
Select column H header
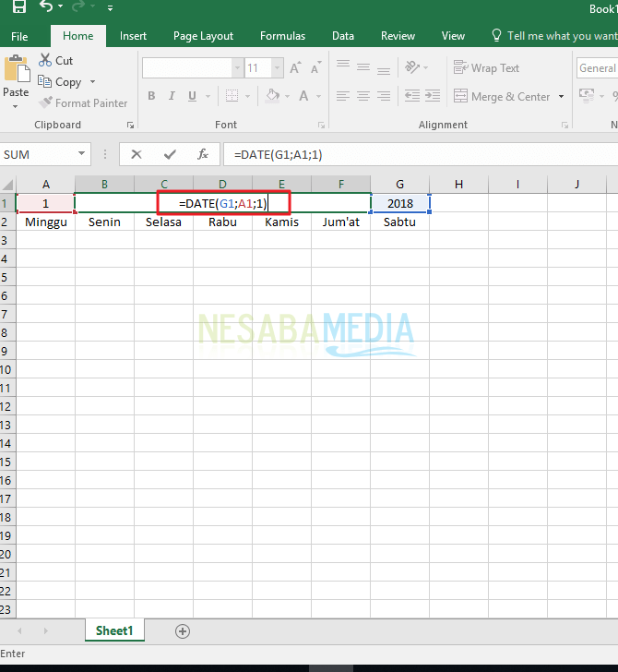point(458,185)
